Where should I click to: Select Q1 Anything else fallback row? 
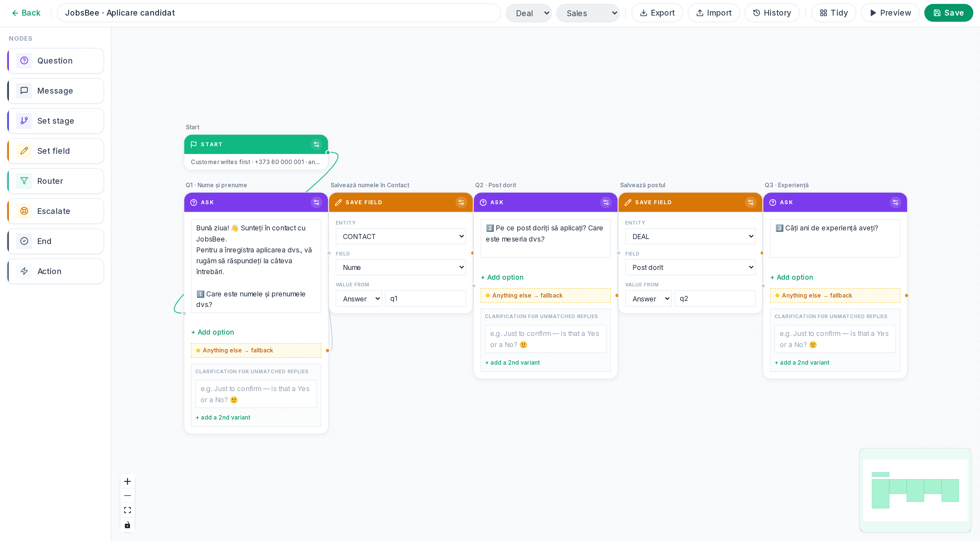pyautogui.click(x=256, y=350)
